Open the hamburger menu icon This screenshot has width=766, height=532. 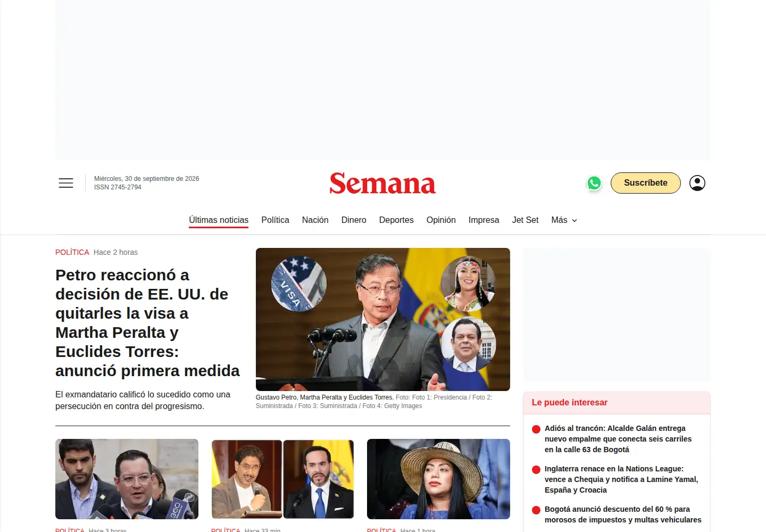click(66, 183)
